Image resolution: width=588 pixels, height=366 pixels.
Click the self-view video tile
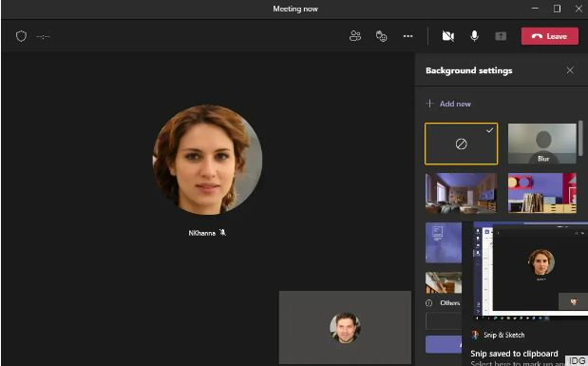[345, 327]
